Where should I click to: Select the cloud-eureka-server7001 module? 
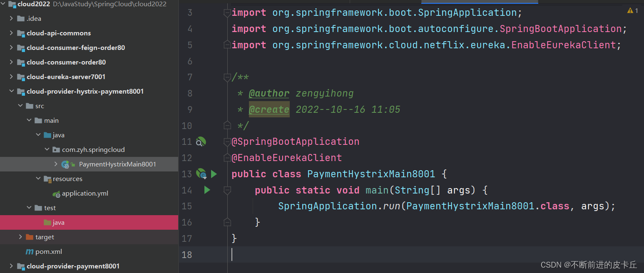click(65, 77)
